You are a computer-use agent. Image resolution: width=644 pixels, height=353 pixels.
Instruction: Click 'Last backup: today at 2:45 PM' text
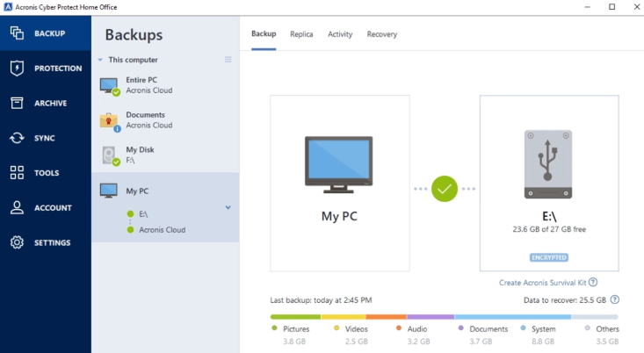(x=321, y=300)
